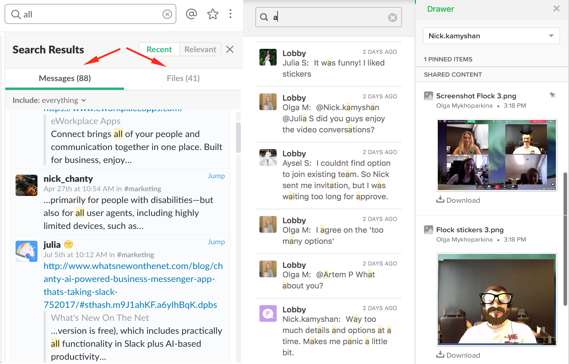Switch sorting to Recent
569x364 pixels.
click(x=159, y=49)
